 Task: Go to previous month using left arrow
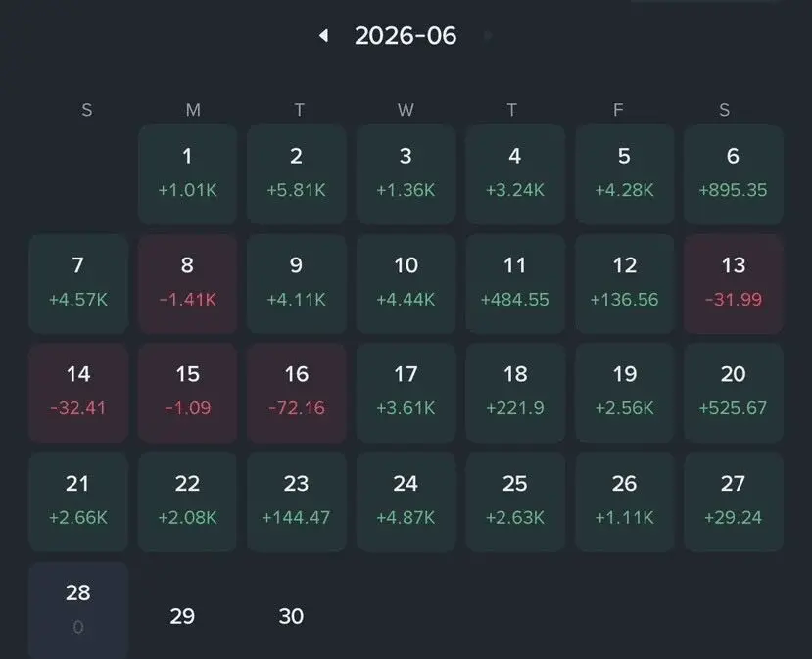tap(323, 35)
